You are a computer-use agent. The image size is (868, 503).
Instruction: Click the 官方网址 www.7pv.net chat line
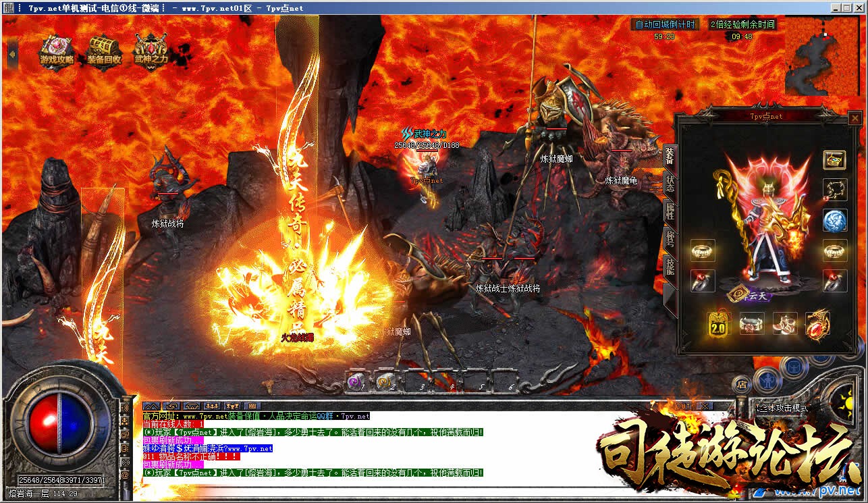click(256, 416)
